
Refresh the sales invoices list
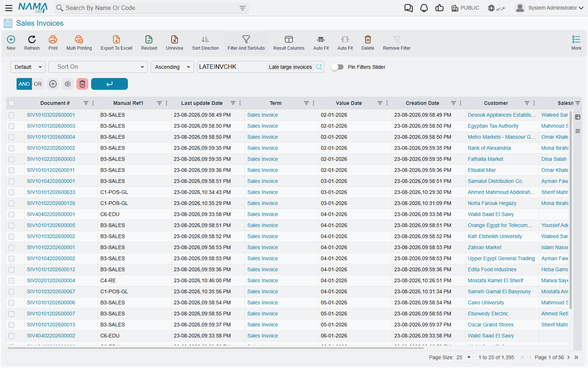pos(32,43)
